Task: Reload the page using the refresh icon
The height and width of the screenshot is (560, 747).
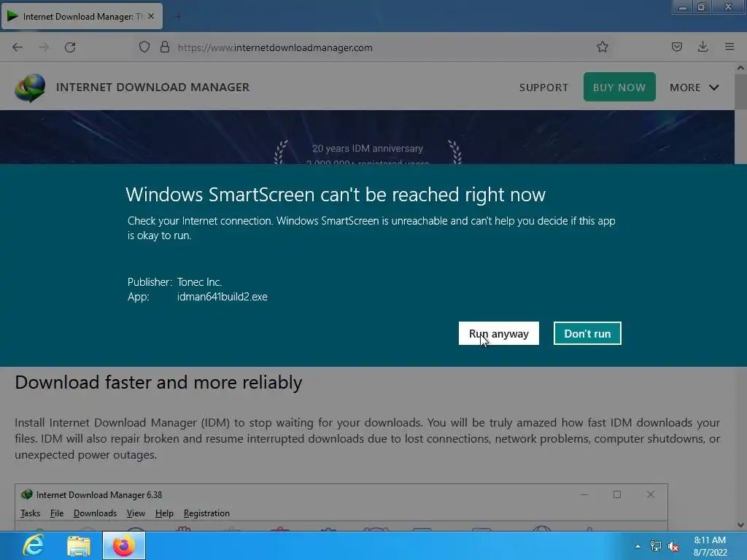Action: point(70,47)
